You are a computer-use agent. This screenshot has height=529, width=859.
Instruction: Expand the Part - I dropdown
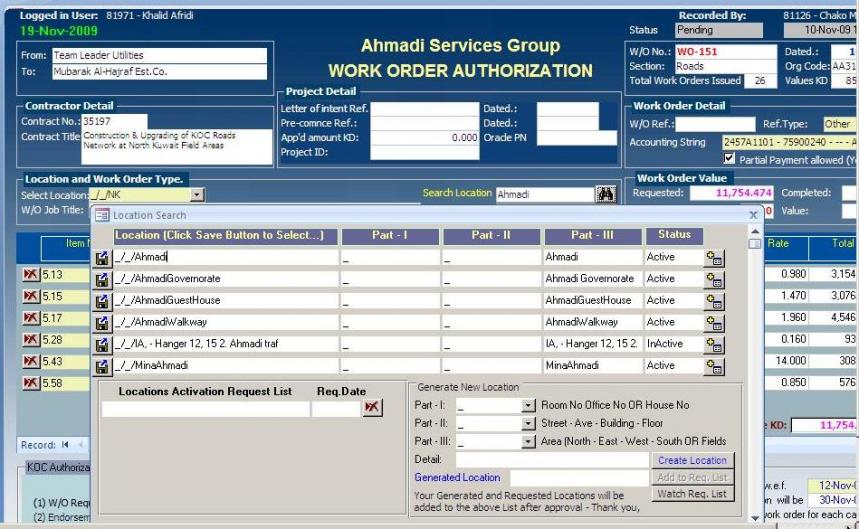tap(529, 406)
